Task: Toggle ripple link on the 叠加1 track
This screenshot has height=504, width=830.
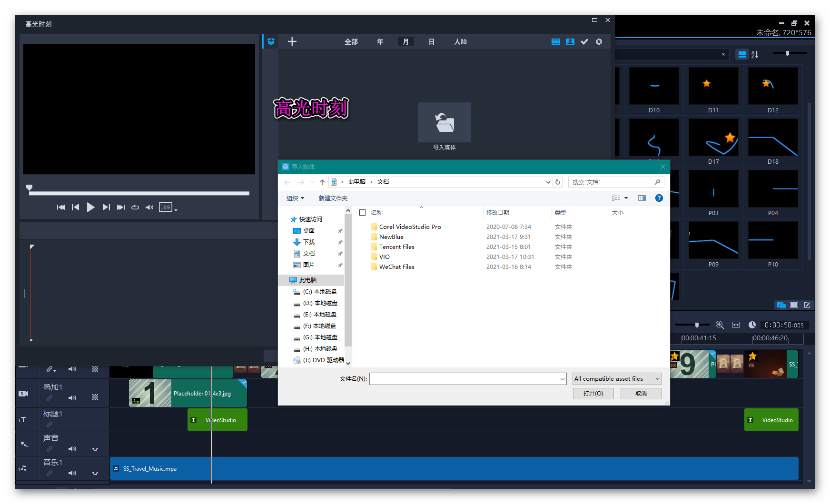Action: (x=49, y=398)
